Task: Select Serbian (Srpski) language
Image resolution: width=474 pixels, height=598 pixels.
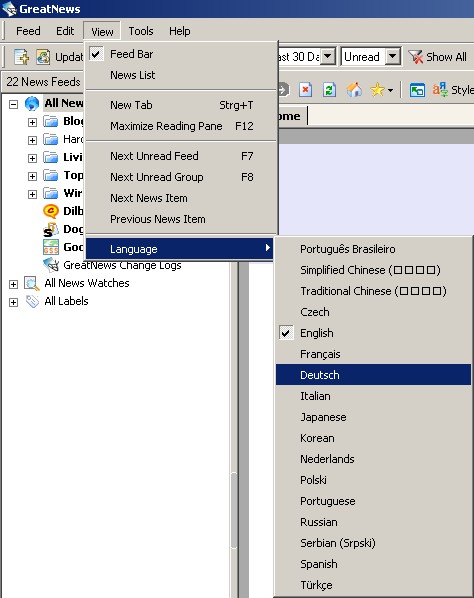Action: click(x=373, y=543)
